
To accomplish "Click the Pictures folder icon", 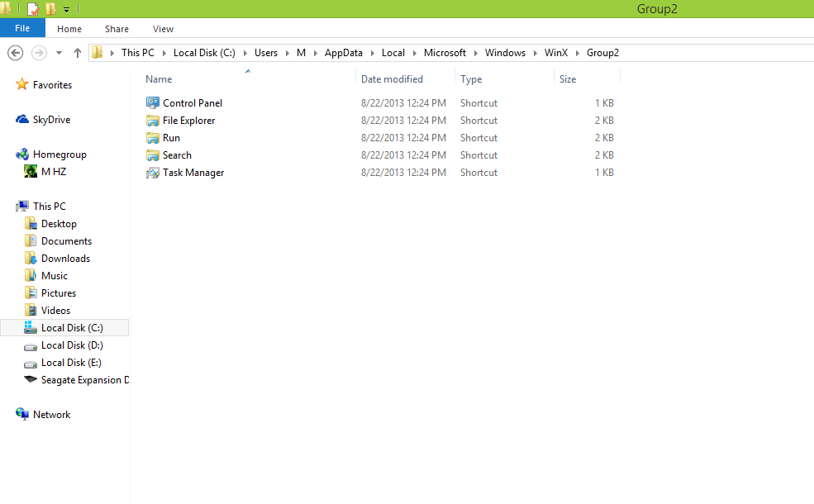I will coord(31,293).
